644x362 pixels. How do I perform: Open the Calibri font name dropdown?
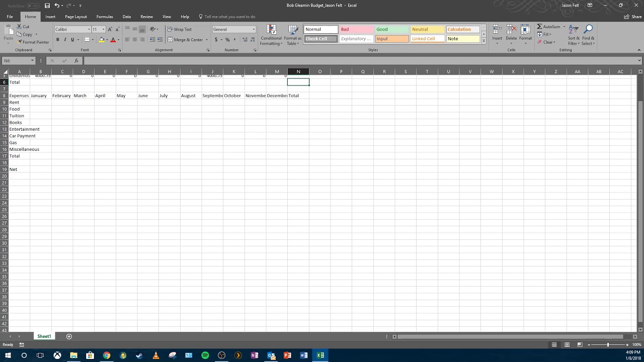point(89,29)
